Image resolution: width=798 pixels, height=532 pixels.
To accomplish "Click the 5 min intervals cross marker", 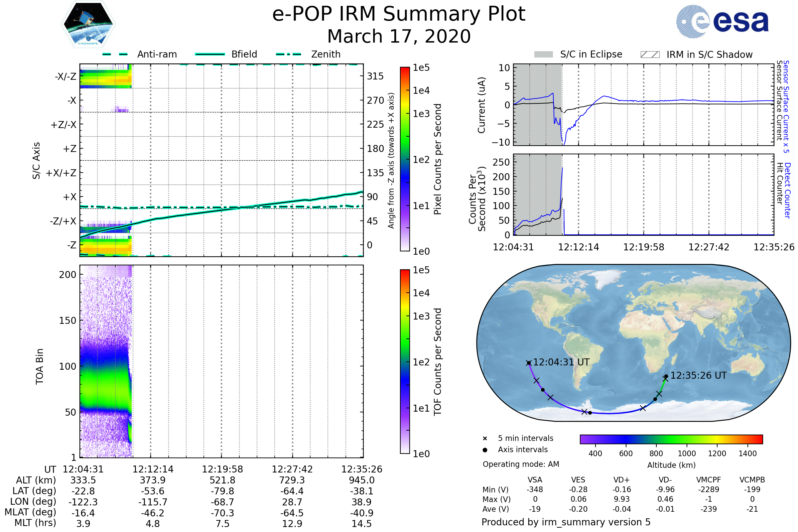I will click(485, 438).
